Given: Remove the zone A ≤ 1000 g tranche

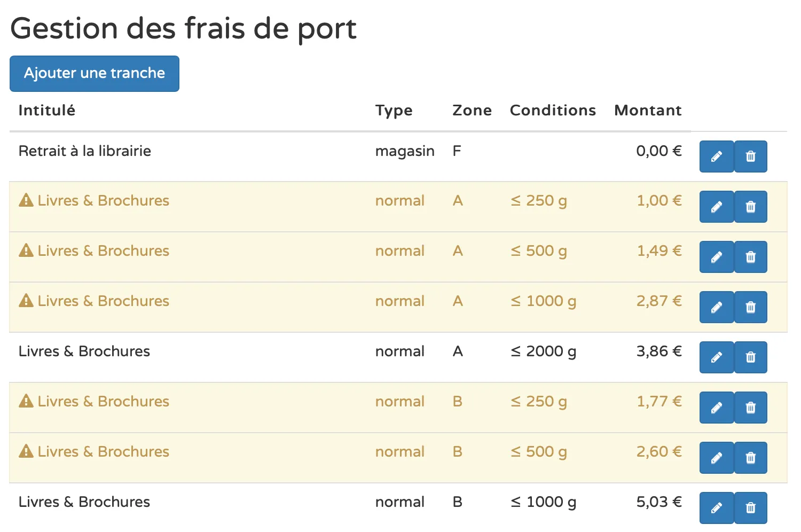Looking at the screenshot, I should click(750, 307).
